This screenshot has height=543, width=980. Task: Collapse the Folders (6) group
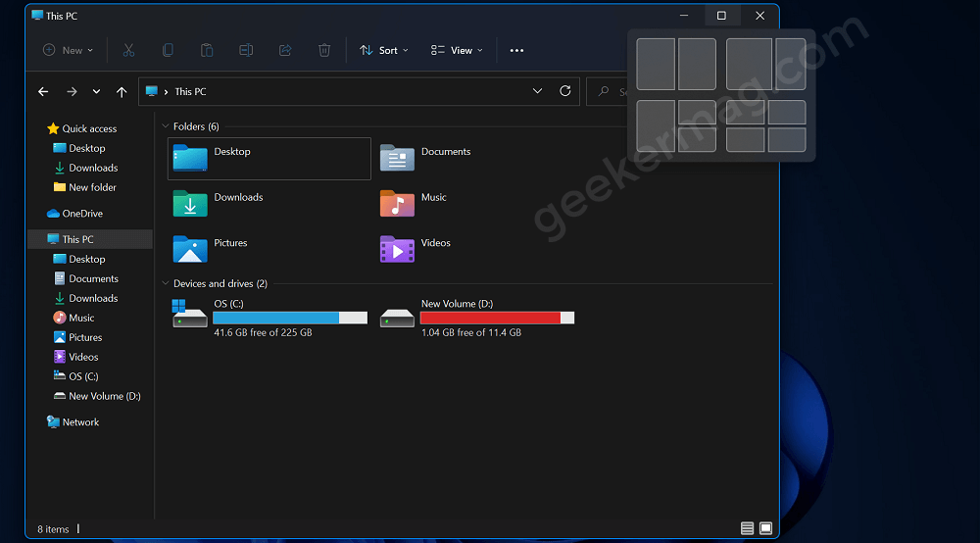point(166,126)
